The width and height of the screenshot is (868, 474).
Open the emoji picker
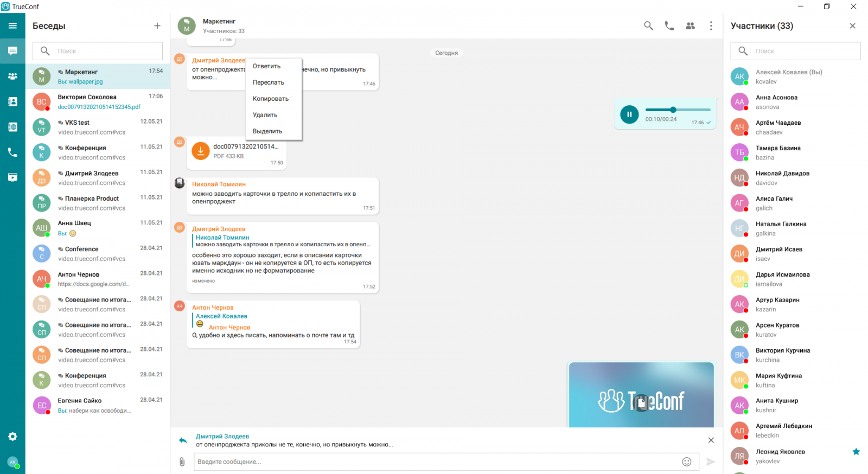pos(686,462)
